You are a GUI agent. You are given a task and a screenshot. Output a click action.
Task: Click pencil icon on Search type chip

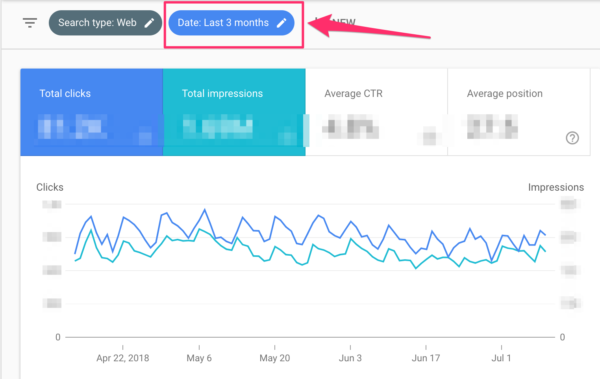click(x=149, y=23)
